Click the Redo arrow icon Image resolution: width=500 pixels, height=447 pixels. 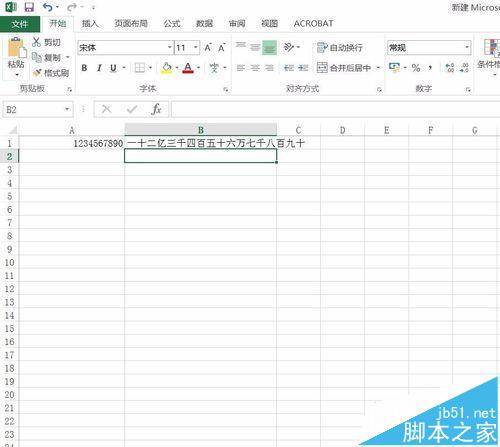(72, 7)
